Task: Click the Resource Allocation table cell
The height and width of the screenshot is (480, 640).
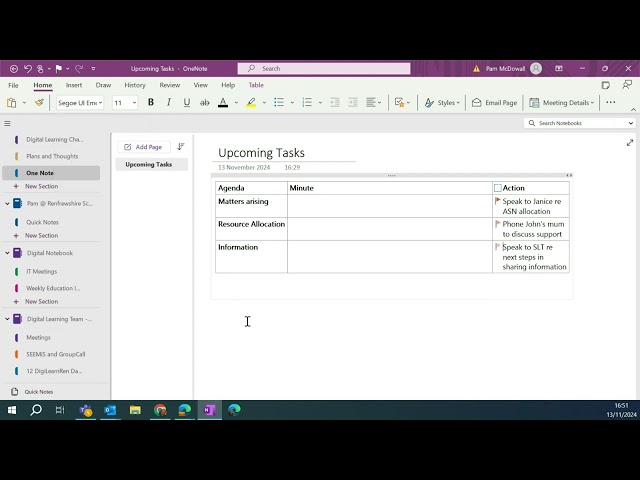Action: click(251, 229)
